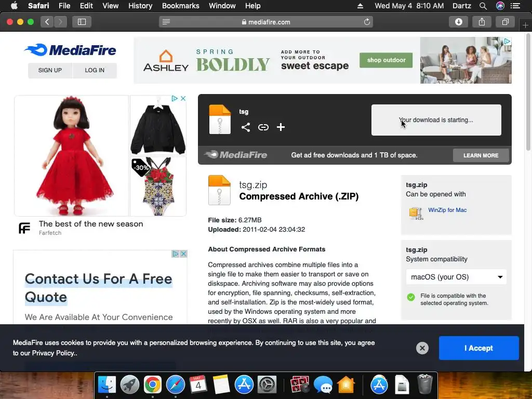Open Notes app in dock
The height and width of the screenshot is (399, 532).
[x=221, y=385]
